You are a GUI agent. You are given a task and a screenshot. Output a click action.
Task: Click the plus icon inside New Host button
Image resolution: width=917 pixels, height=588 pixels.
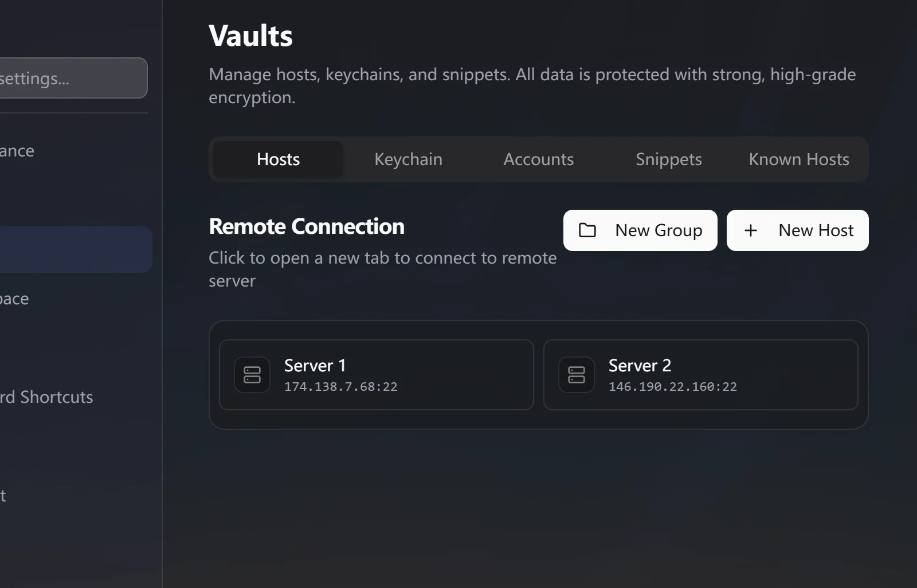[750, 230]
